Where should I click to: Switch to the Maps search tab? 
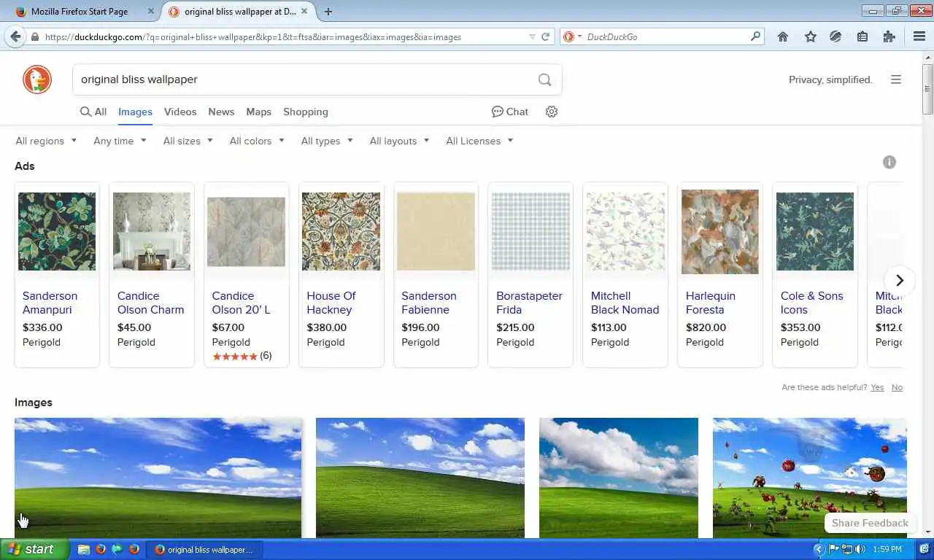[x=258, y=112]
